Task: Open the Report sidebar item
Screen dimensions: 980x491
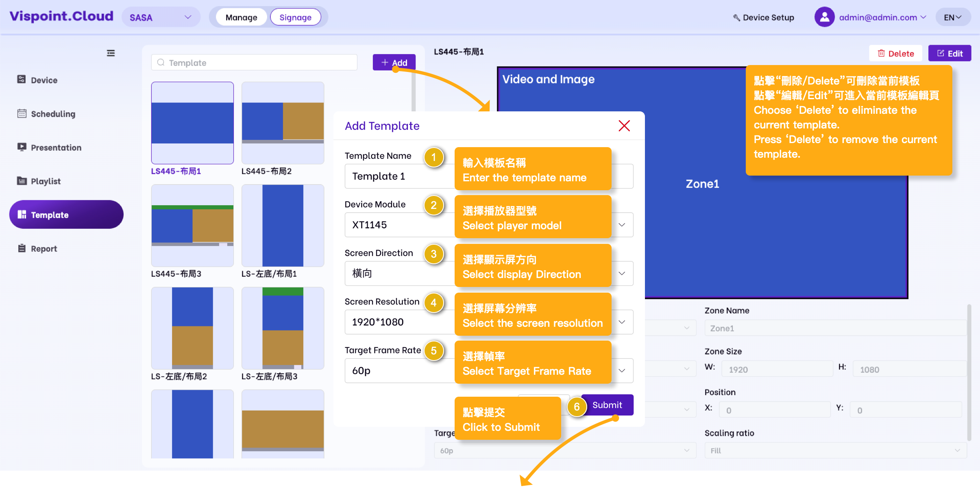Action: (x=44, y=249)
